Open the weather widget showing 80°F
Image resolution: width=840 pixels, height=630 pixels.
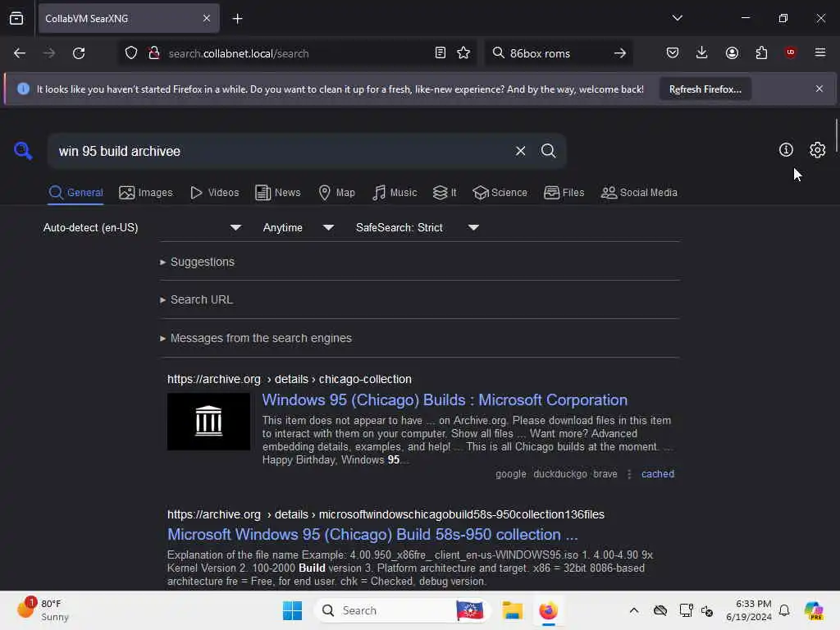[43, 610]
